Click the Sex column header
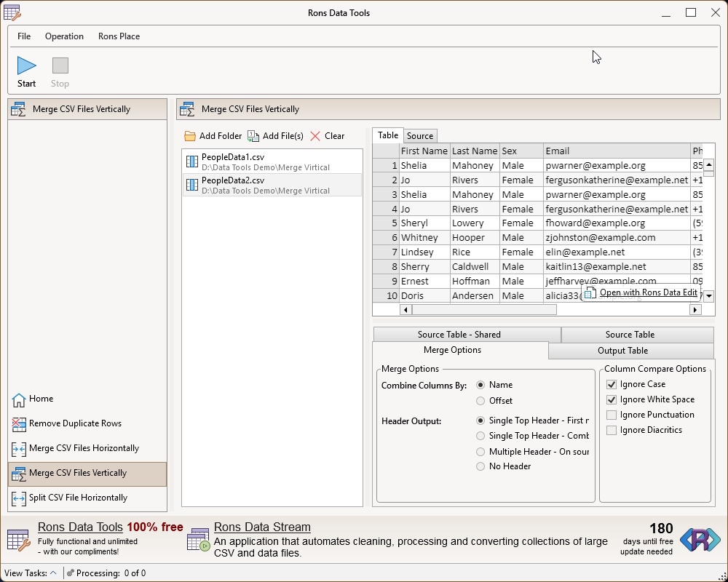The image size is (728, 582). (521, 151)
